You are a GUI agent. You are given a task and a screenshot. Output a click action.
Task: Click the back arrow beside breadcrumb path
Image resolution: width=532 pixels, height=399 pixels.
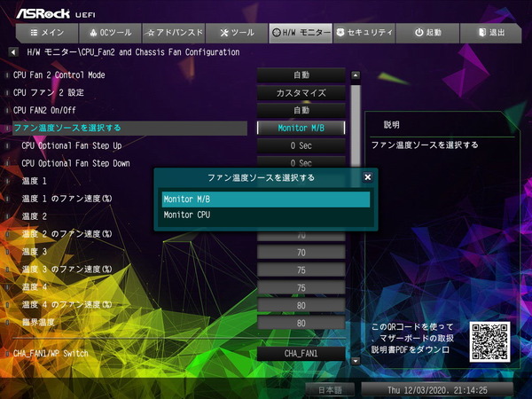click(x=12, y=53)
